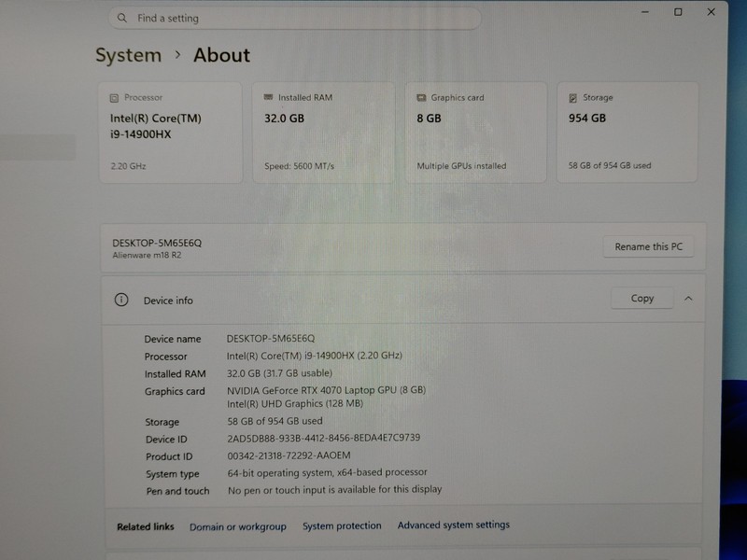Click the Device info section title

pos(168,301)
